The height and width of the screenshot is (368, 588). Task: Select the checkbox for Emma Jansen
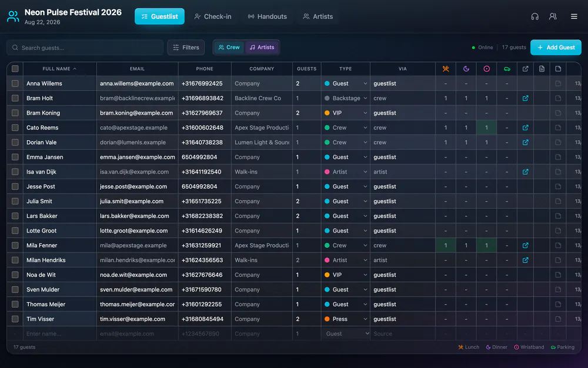pos(15,157)
